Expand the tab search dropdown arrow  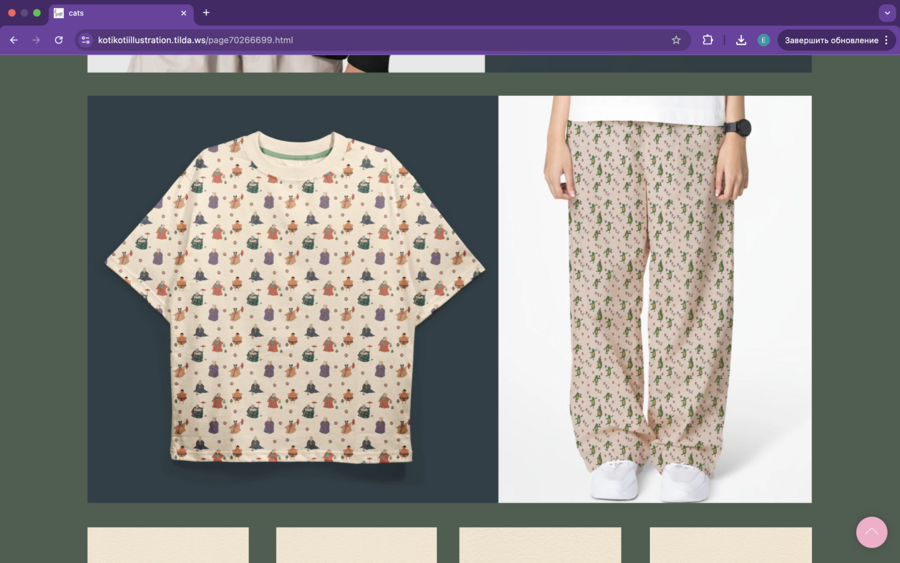[887, 13]
